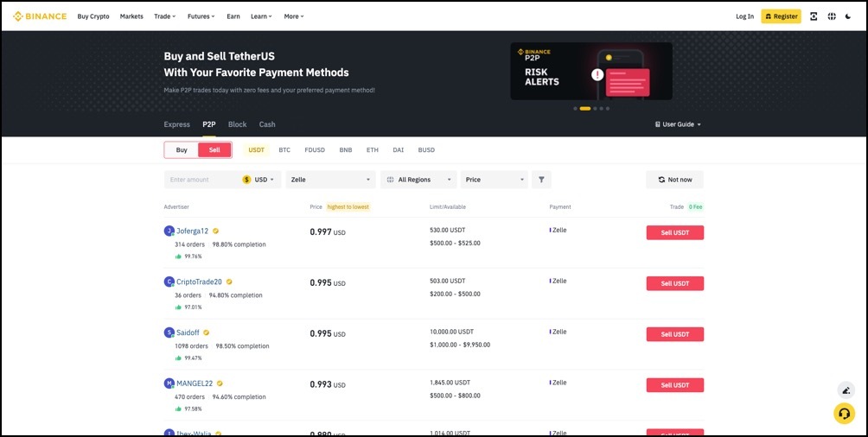
Task: Select the Buy toggle
Action: pos(182,150)
